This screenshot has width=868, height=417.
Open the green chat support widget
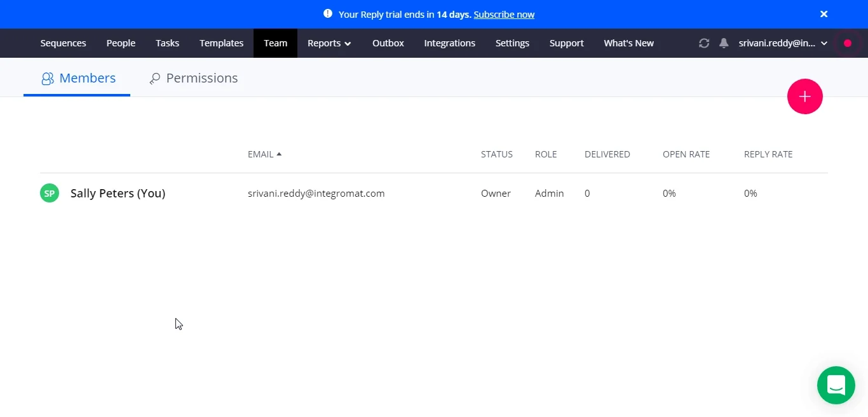(836, 385)
